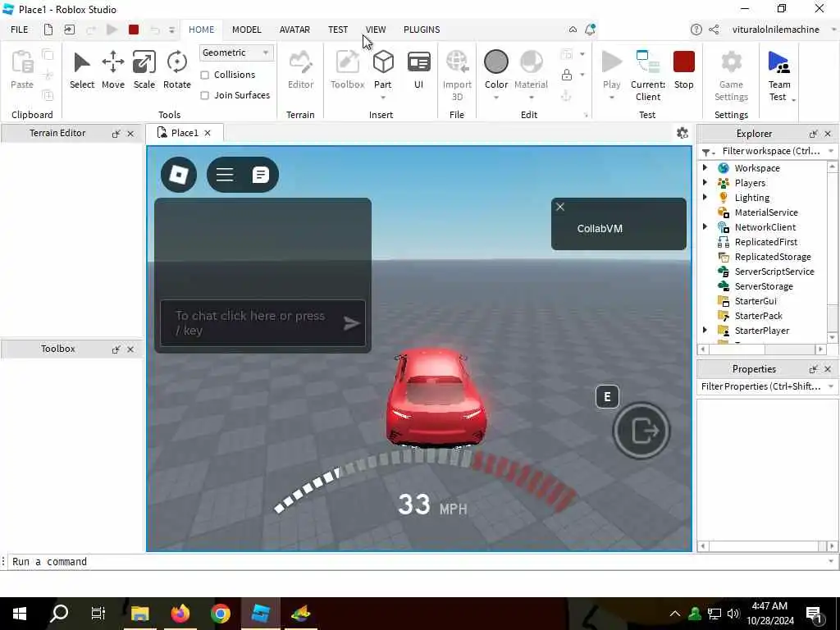This screenshot has width=840, height=630.
Task: Open the help question mark icon
Action: click(x=696, y=30)
